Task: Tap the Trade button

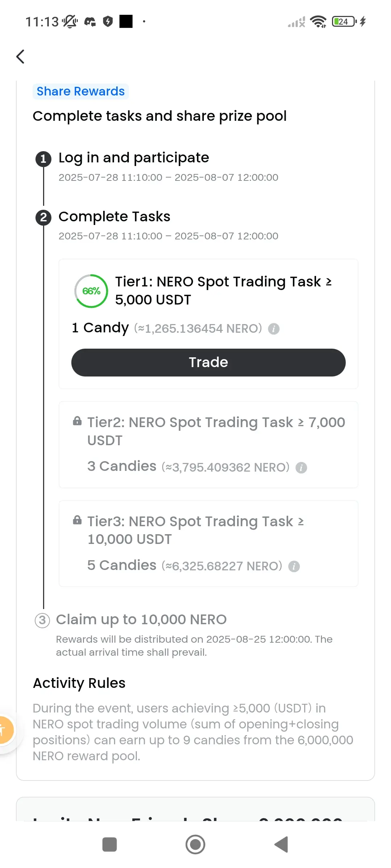Action: (x=209, y=362)
